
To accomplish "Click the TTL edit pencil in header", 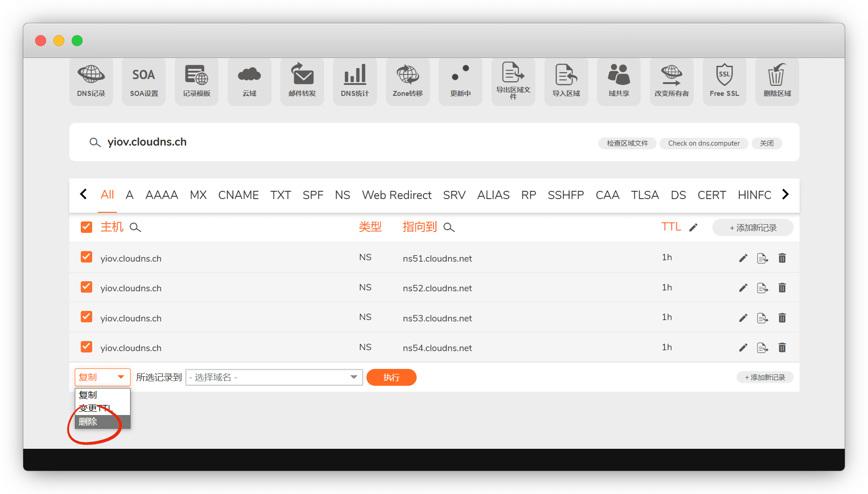I will [x=693, y=227].
